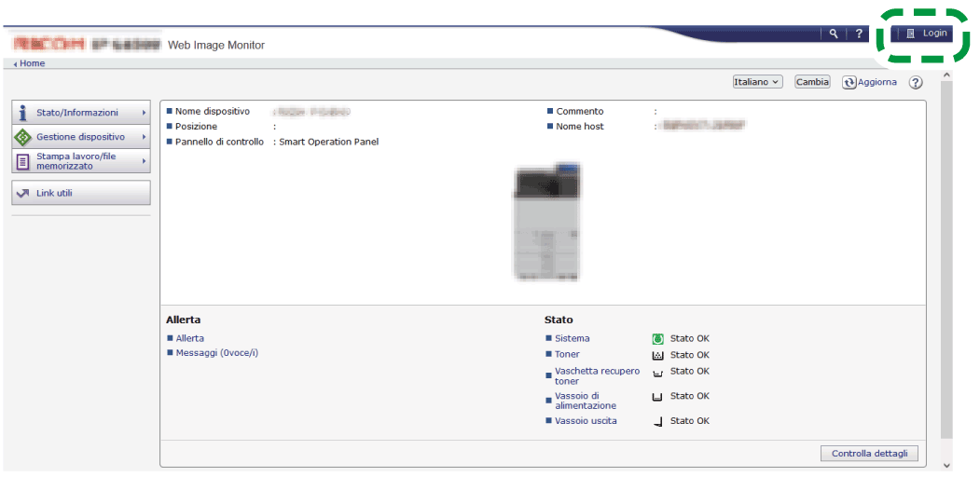Click the Link utili arrow icon
This screenshot has width=980, height=477.
22,194
